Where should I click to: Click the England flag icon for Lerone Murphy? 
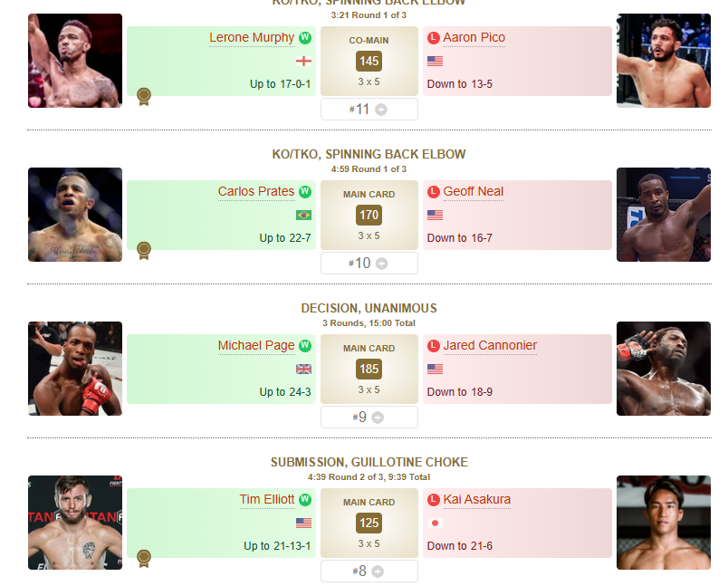[x=303, y=61]
